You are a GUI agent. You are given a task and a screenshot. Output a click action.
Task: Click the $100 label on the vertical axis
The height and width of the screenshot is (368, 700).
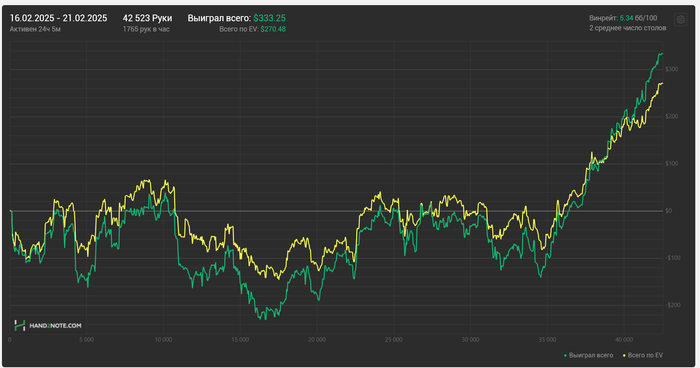coord(671,163)
